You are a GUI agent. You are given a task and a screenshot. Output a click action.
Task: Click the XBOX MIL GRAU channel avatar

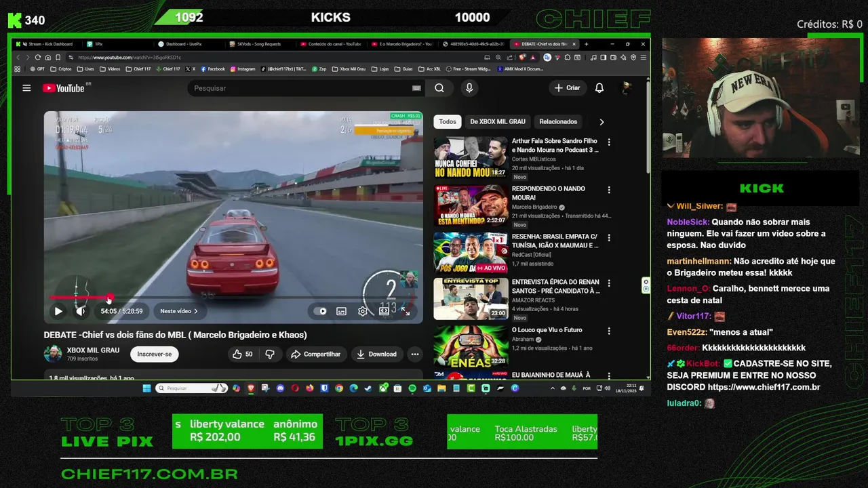(52, 354)
